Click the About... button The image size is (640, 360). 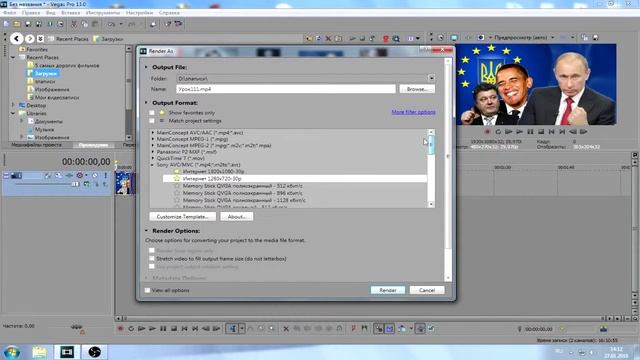coord(237,217)
